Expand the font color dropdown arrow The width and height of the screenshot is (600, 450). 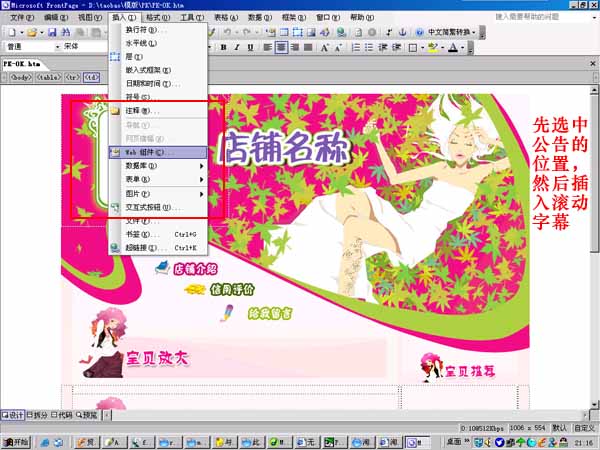click(x=462, y=48)
